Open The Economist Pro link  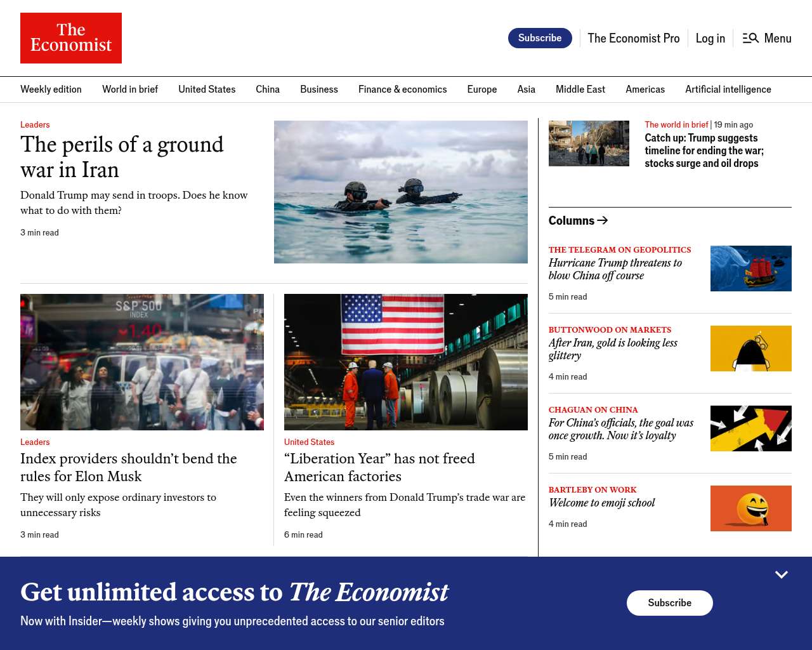pos(633,38)
